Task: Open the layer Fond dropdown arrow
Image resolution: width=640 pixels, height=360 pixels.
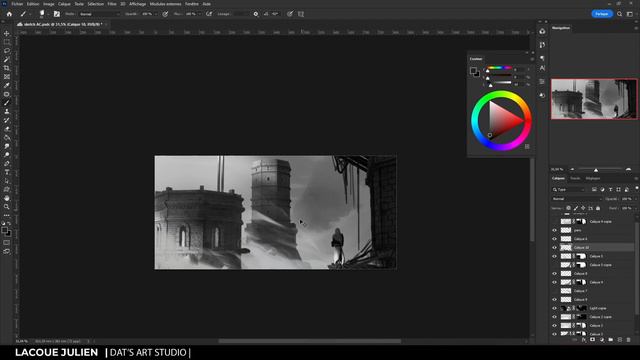Action: click(x=636, y=208)
